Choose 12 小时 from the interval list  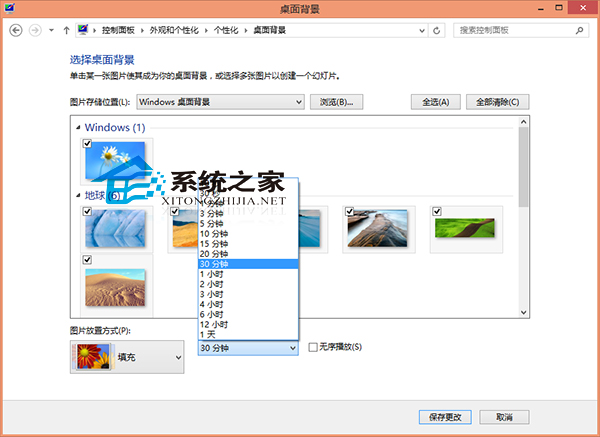click(248, 324)
